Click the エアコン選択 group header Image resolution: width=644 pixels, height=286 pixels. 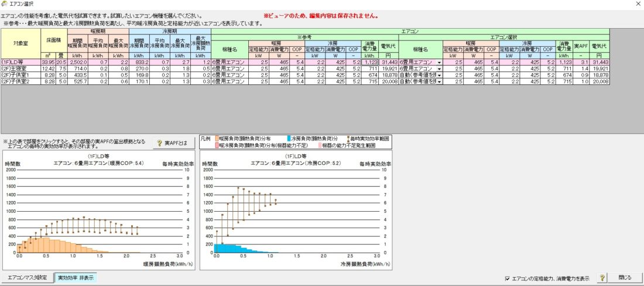tap(504, 37)
